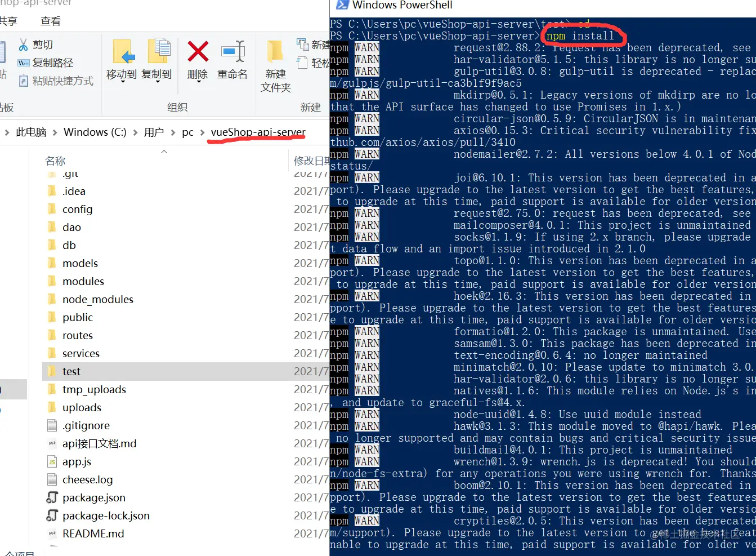The height and width of the screenshot is (556, 756).
Task: Select the node_modules folder icon
Action: (x=52, y=299)
